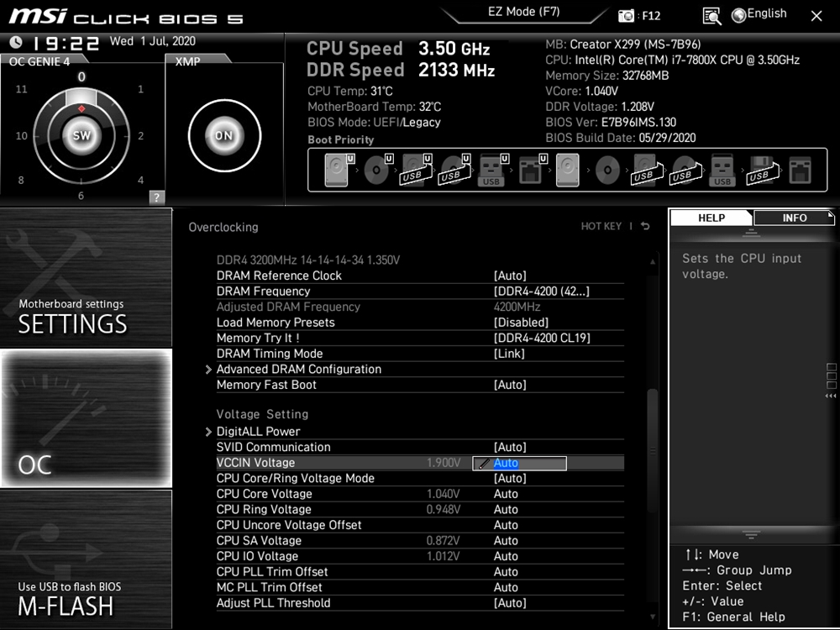Click the CPU SA Voltage Auto value
840x630 pixels.
[506, 540]
